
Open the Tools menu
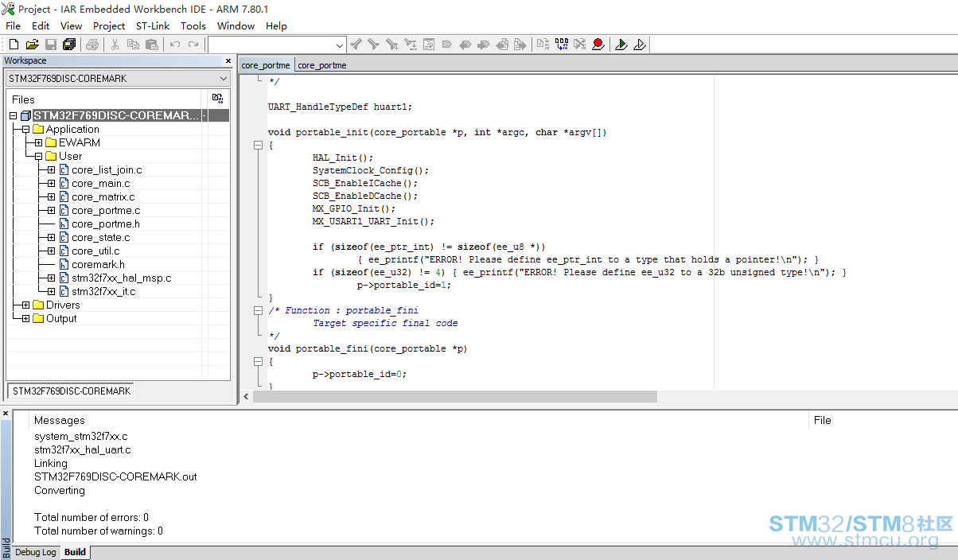point(193,25)
